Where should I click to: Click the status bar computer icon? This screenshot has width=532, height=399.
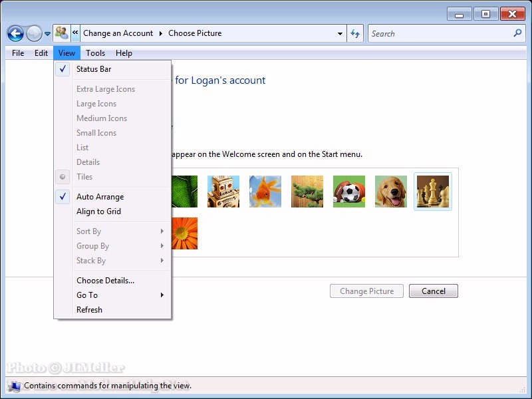(x=14, y=386)
